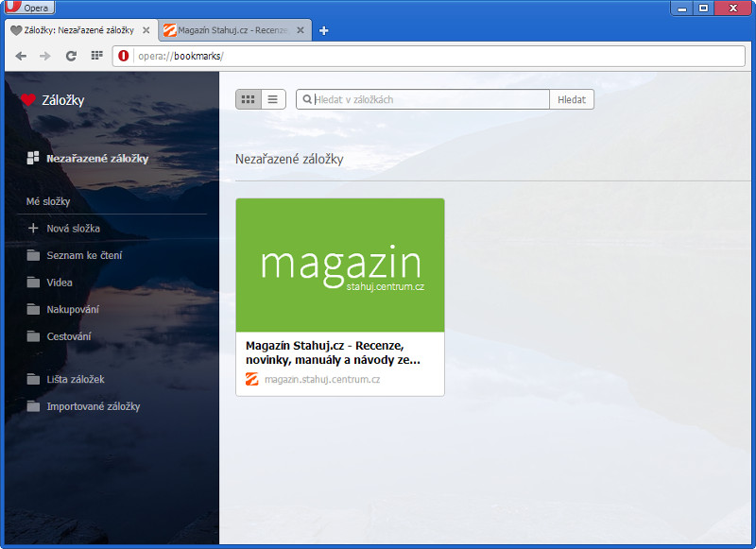Close the Magazín Stahuj.cz tab
756x549 pixels.
pos(300,30)
